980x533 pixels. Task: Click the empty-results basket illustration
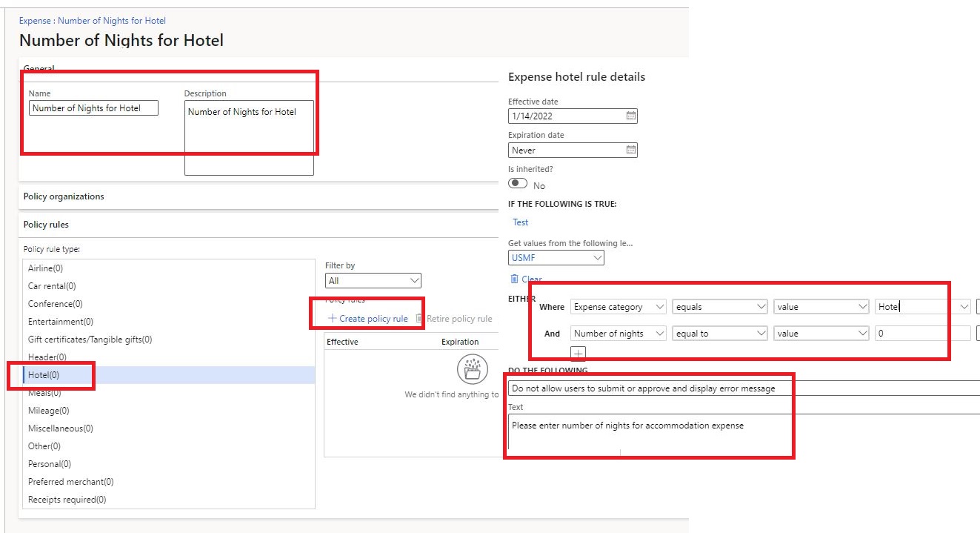[473, 368]
